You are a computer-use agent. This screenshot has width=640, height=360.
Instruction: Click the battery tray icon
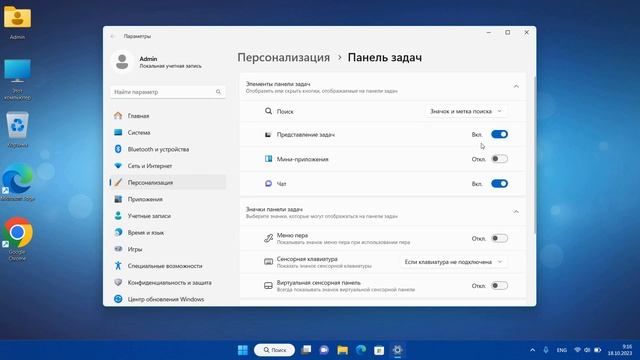[x=598, y=350]
